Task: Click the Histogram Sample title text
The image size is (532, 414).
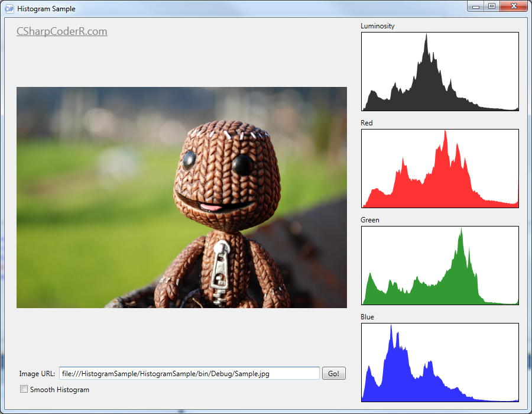Action: pos(46,9)
